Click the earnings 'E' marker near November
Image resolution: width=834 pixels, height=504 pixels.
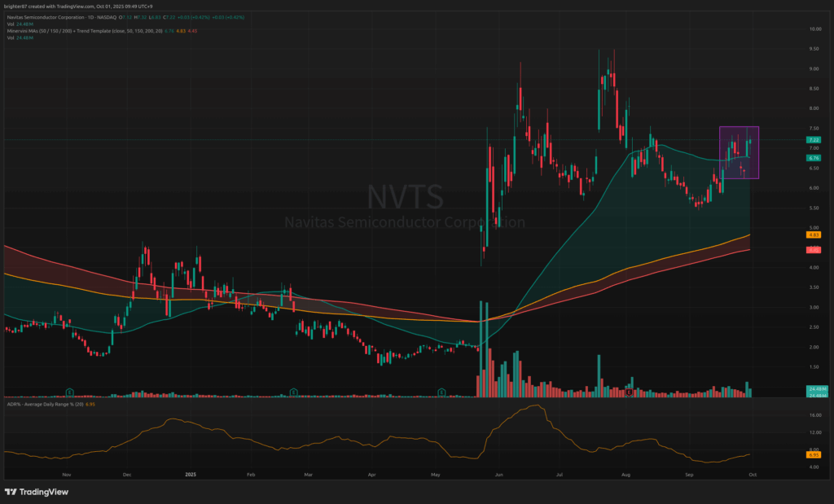(x=71, y=392)
